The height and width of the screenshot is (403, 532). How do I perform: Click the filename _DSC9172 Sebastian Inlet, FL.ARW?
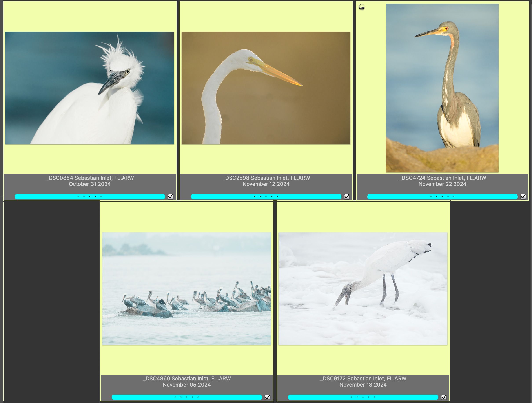tap(363, 378)
